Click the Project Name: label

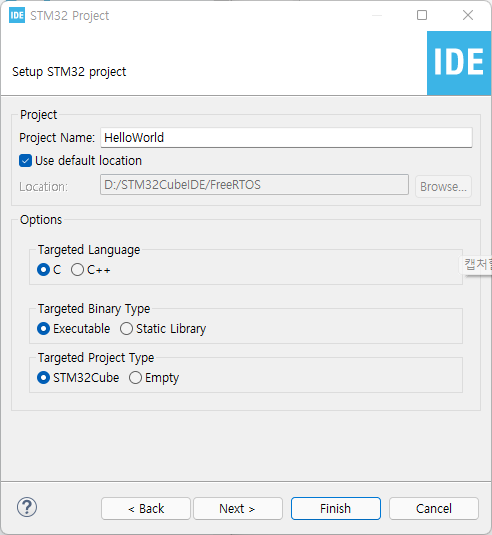57,138
